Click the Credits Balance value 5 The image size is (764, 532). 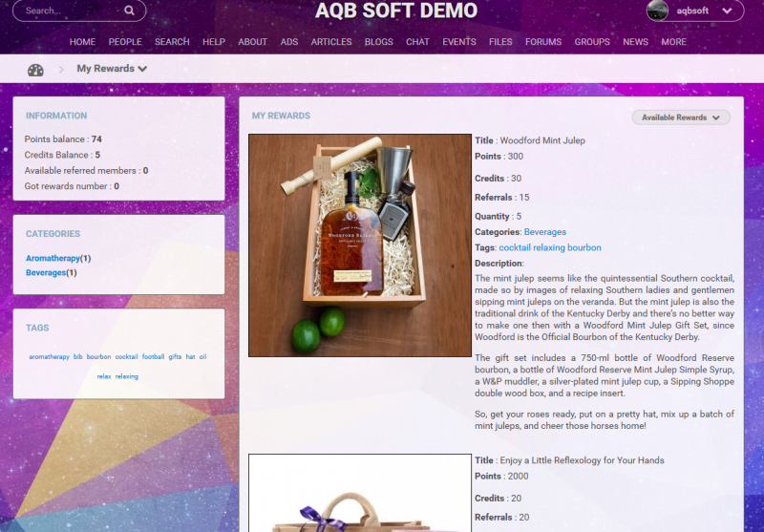tap(97, 155)
